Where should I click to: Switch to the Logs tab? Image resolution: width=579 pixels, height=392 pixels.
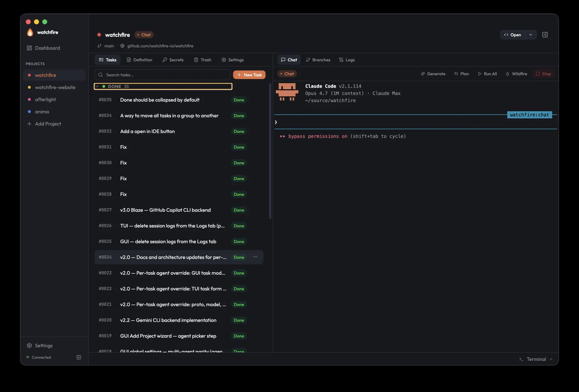pos(347,60)
